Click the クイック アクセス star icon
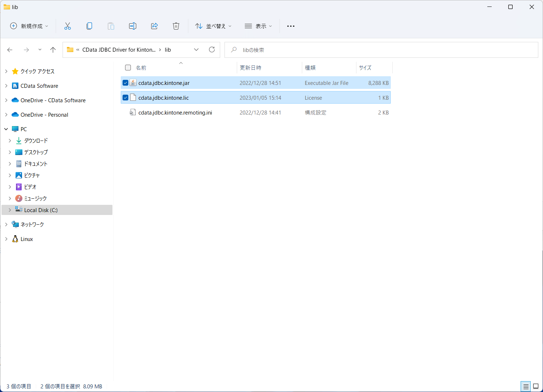This screenshot has height=392, width=543. (x=15, y=71)
